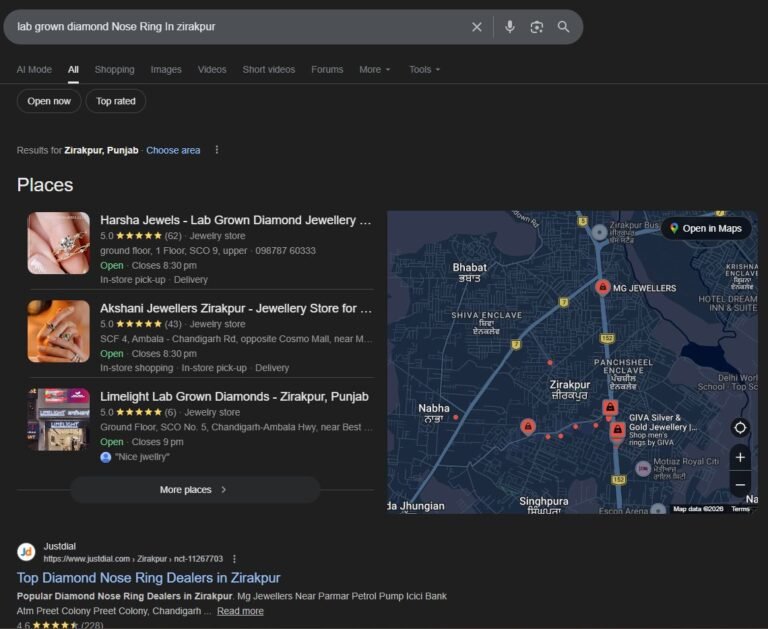Image resolution: width=768 pixels, height=629 pixels.
Task: Open Top Diamond Nose Ring Dealers result
Action: tap(148, 578)
